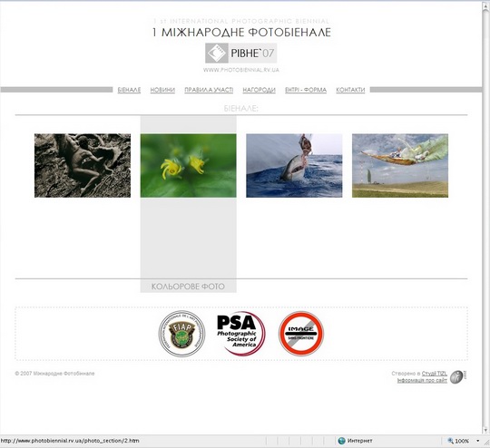
Task: Select the yellow flowers colour photo thumbnail
Action: (189, 166)
